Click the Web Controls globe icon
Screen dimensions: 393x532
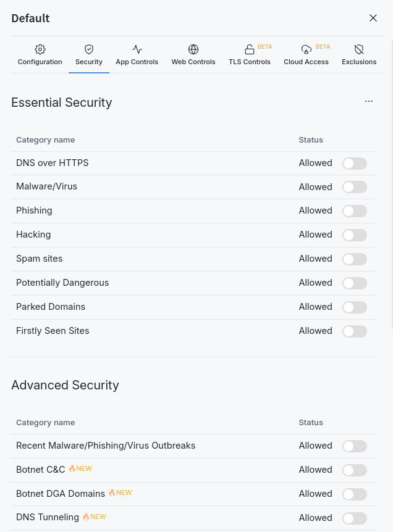click(x=193, y=49)
